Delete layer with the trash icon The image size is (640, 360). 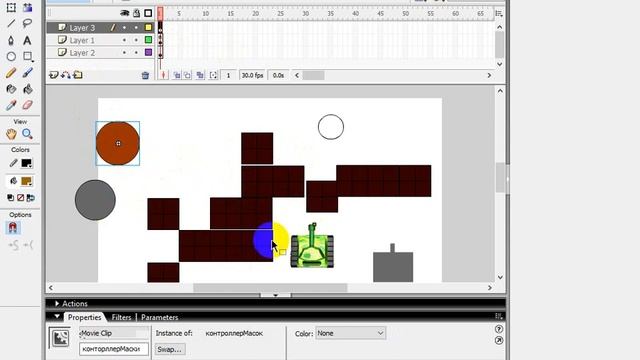tap(145, 75)
